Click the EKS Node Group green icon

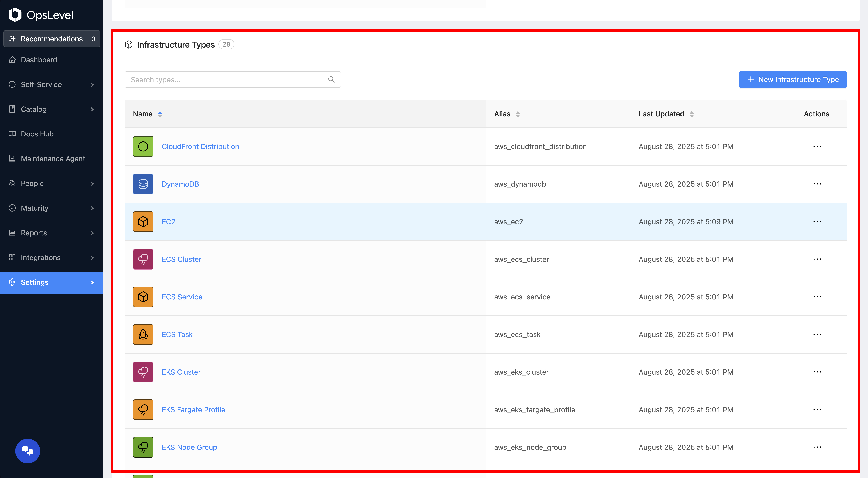click(x=143, y=447)
